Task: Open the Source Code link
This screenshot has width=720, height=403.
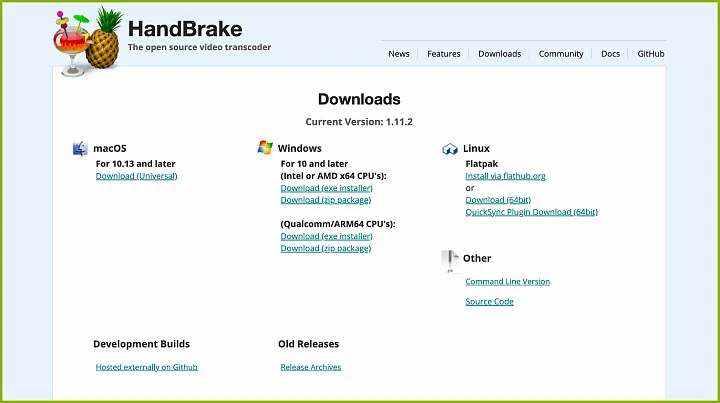Action: pyautogui.click(x=489, y=302)
